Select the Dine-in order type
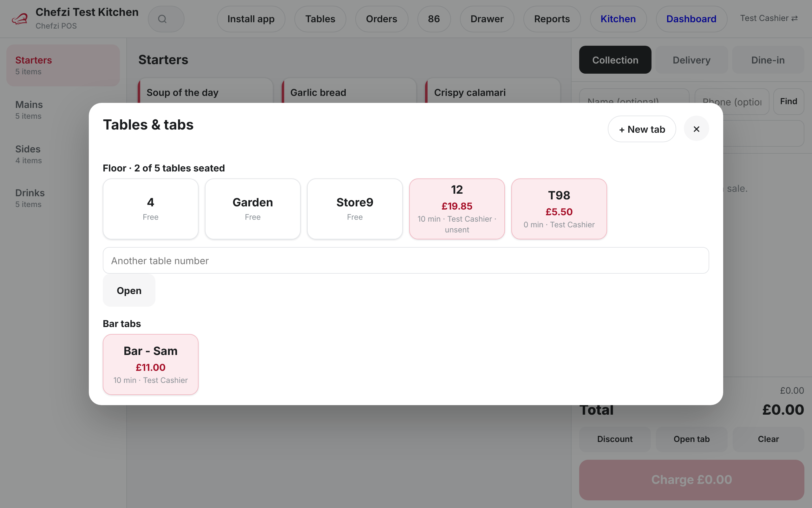 pyautogui.click(x=768, y=60)
